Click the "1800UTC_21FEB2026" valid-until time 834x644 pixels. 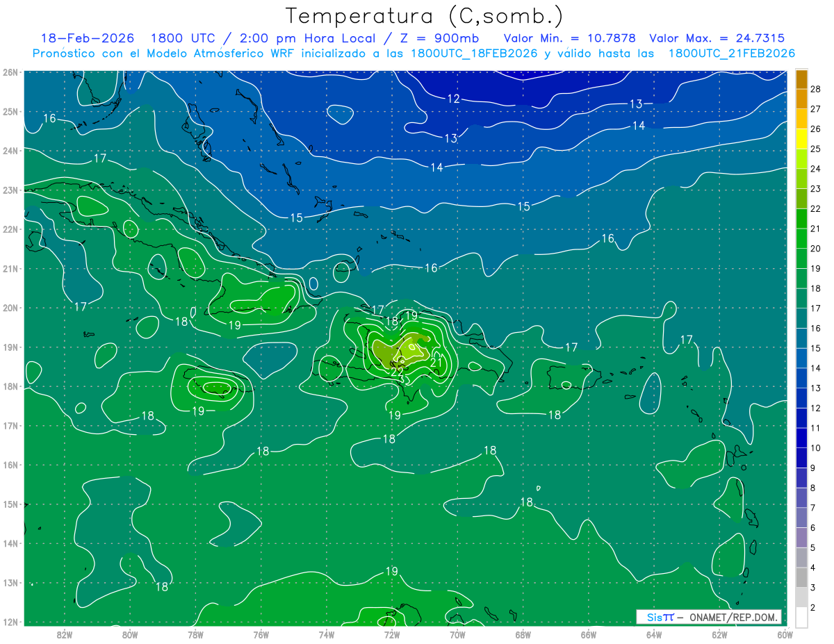click(x=732, y=53)
